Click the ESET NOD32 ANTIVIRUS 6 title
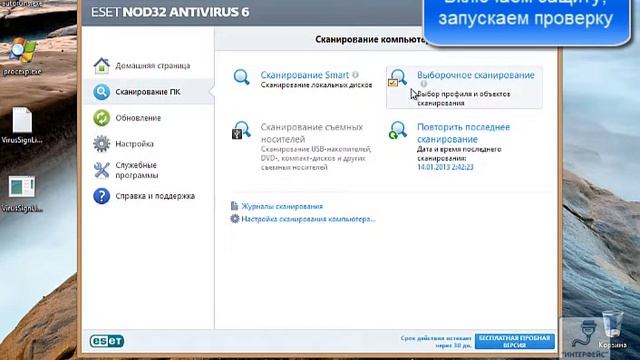640x360 pixels. [x=170, y=12]
